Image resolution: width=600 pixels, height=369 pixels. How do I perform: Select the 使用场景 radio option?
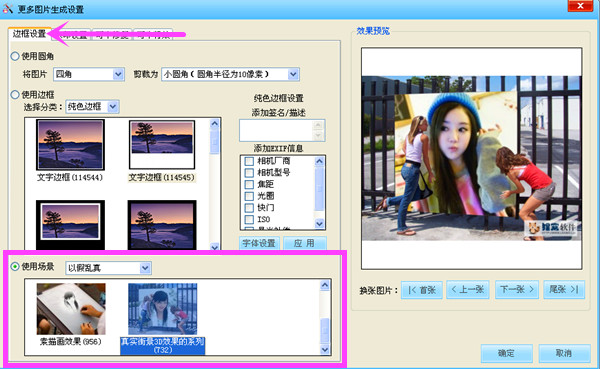(x=15, y=266)
